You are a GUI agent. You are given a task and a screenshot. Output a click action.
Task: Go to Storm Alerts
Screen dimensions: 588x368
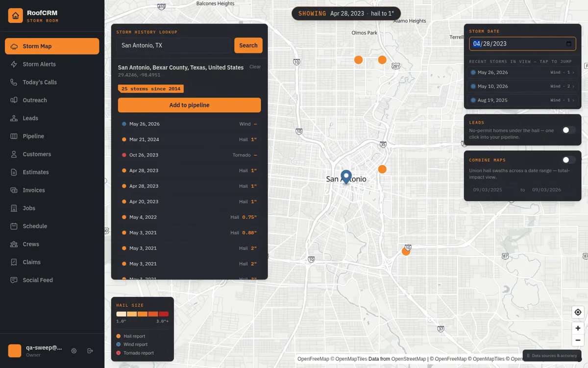(52, 64)
